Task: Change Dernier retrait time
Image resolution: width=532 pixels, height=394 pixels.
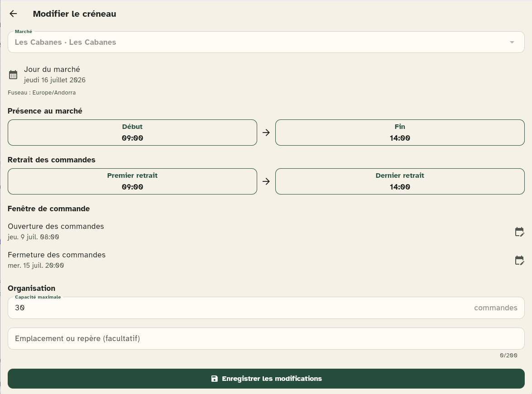Action: (400, 181)
